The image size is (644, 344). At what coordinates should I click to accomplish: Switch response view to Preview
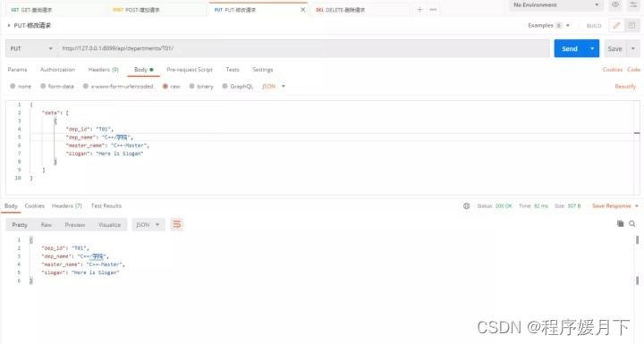[x=75, y=224]
